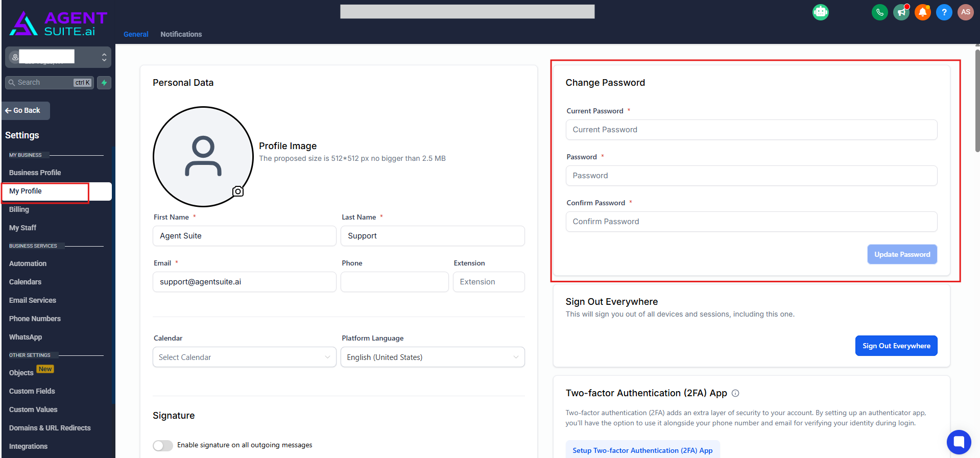Expand the Select Calendar dropdown
This screenshot has height=458, width=980.
click(244, 357)
